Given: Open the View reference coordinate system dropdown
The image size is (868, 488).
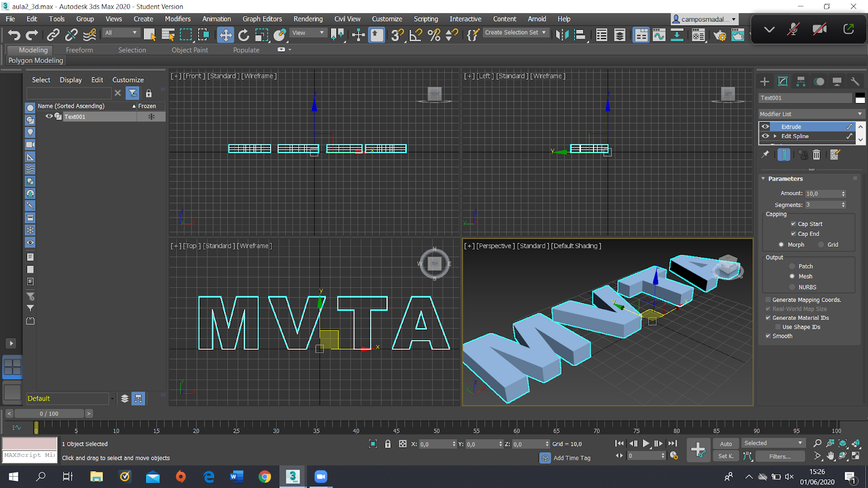Looking at the screenshot, I should click(308, 33).
